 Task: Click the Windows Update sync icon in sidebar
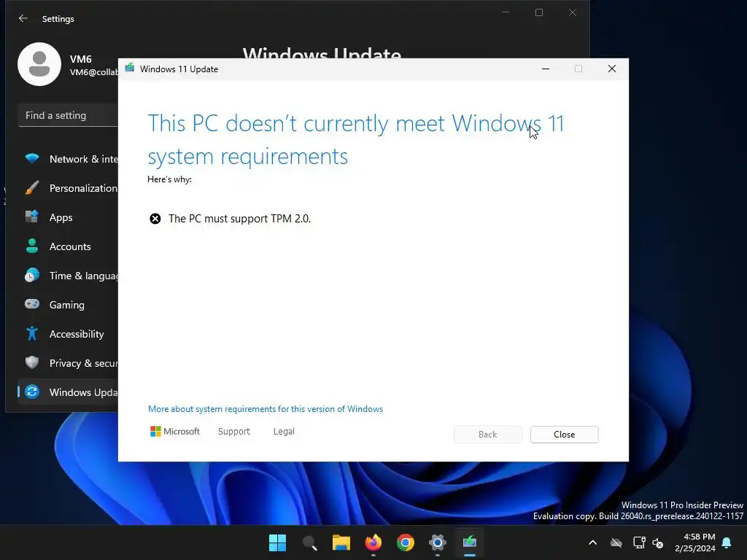click(x=32, y=392)
